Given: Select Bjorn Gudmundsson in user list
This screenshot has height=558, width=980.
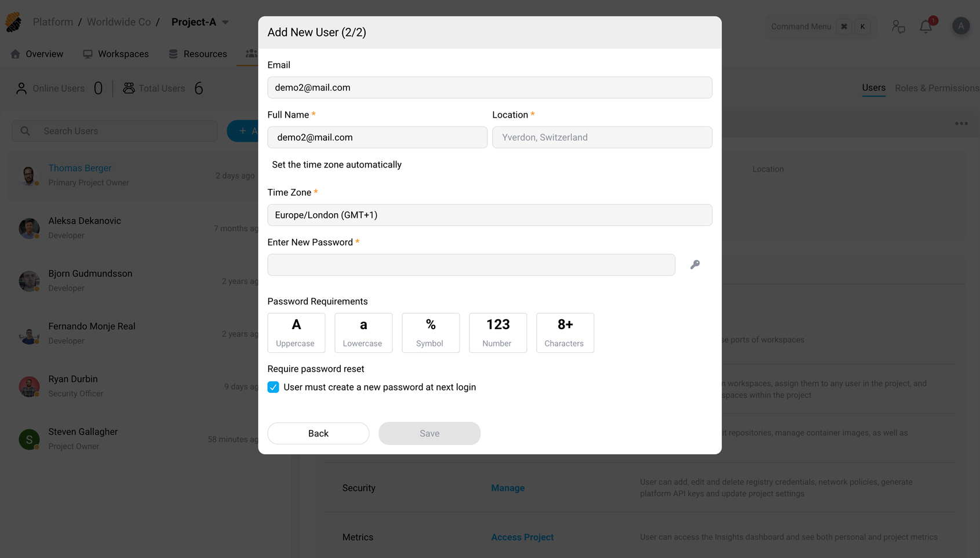Looking at the screenshot, I should click(x=133, y=281).
